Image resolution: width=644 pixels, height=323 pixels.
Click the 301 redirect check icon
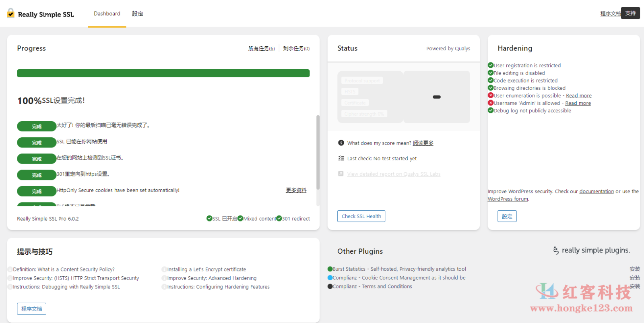[279, 218]
